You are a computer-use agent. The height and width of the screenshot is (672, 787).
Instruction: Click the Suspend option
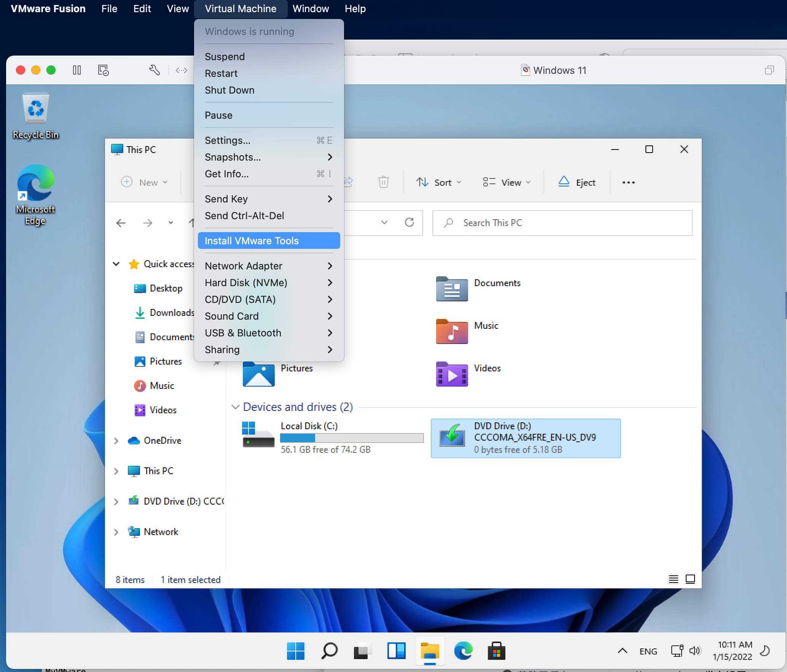225,57
